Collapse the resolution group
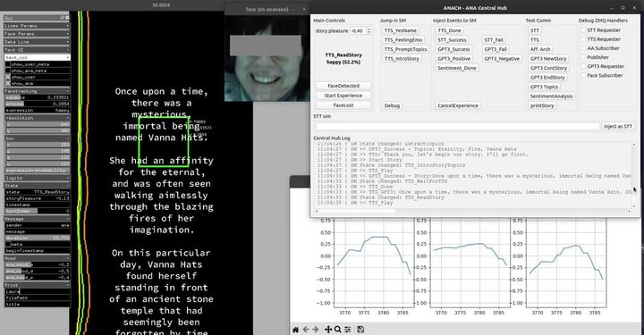This screenshot has height=335, width=644. (37, 118)
